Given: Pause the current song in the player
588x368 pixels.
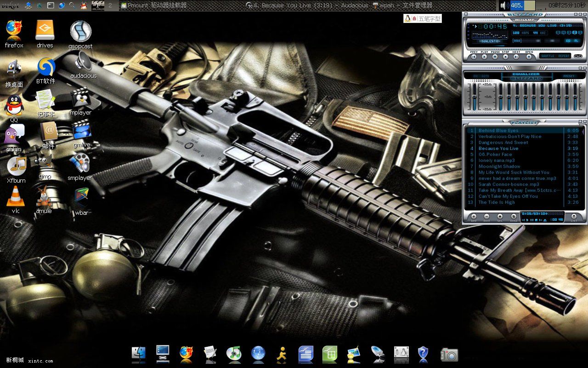Looking at the screenshot, I should [x=495, y=57].
